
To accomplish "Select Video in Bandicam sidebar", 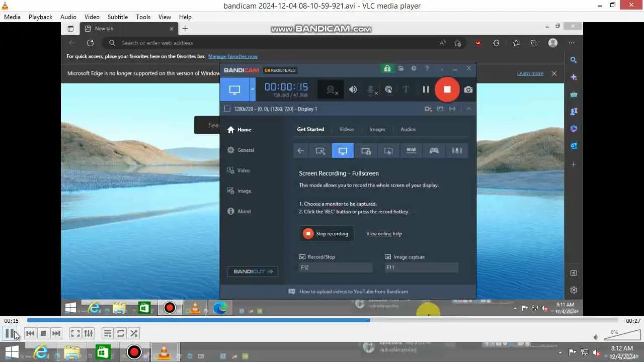I will pyautogui.click(x=238, y=170).
